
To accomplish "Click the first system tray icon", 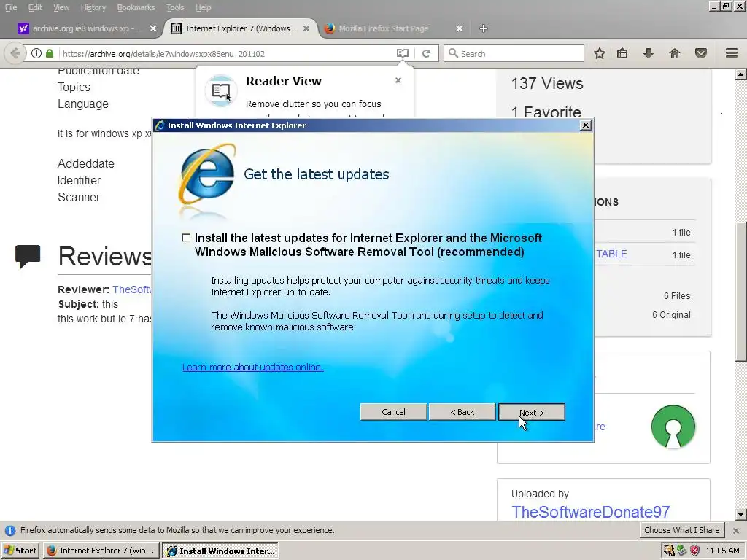I will (x=669, y=551).
